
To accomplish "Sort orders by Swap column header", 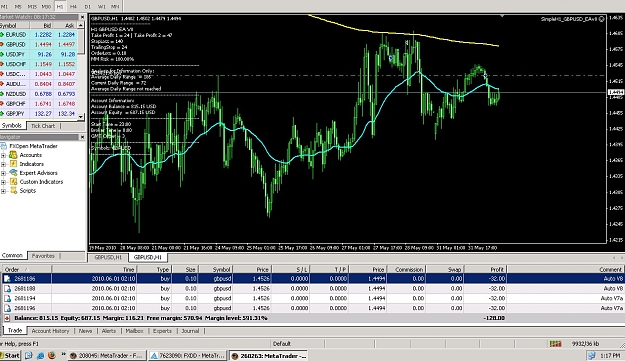I will coord(445,270).
